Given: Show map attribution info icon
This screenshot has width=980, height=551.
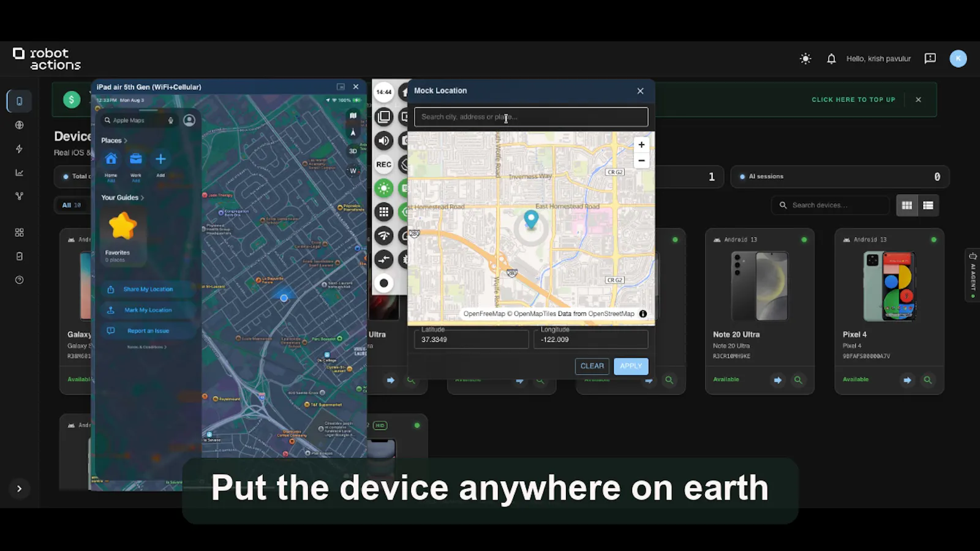Looking at the screenshot, I should point(643,313).
